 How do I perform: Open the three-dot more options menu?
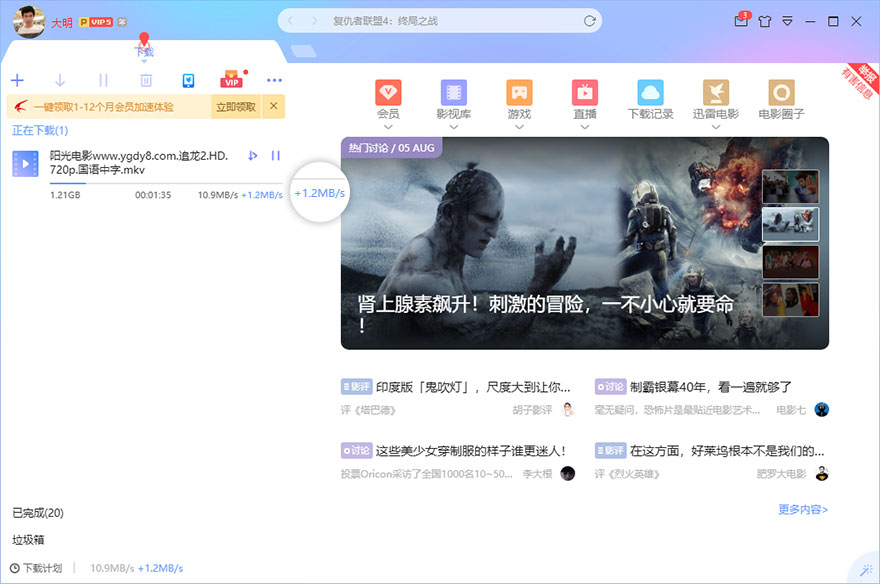(274, 80)
